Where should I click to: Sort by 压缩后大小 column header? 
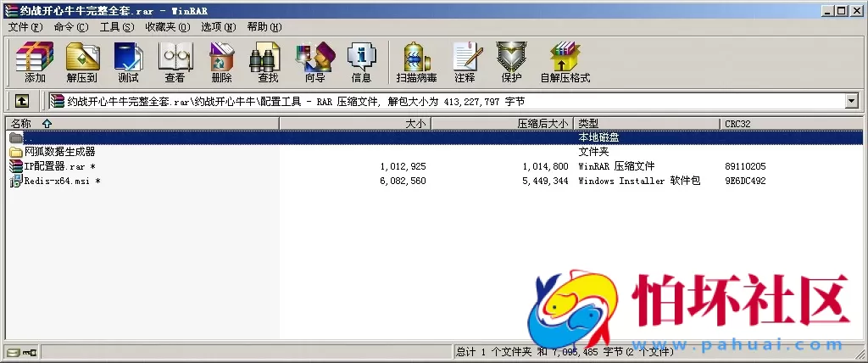coord(503,124)
